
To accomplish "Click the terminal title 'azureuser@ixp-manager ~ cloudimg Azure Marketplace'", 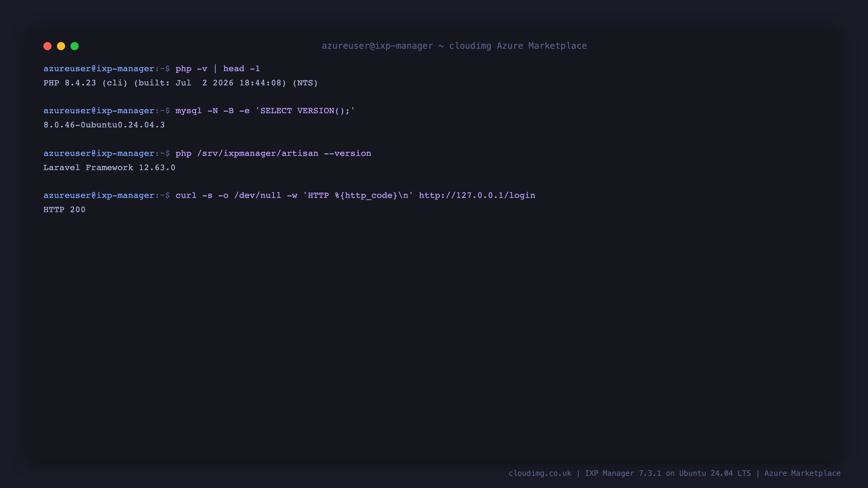I will click(x=454, y=46).
